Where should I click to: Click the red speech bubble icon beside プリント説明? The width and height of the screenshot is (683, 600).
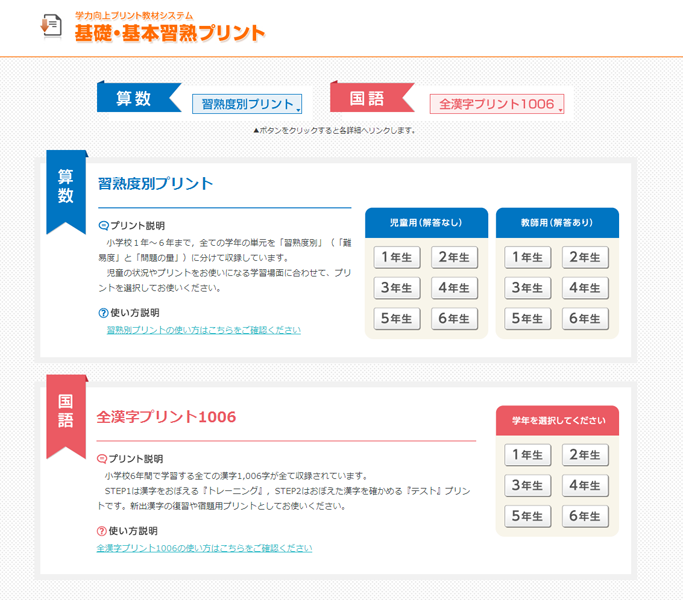tap(101, 459)
